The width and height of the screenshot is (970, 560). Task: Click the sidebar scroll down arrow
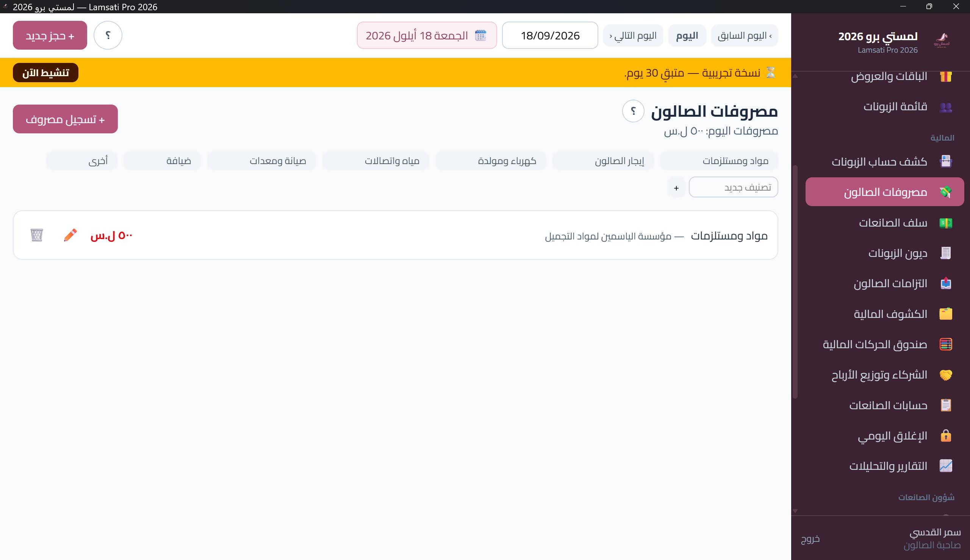coord(795,511)
